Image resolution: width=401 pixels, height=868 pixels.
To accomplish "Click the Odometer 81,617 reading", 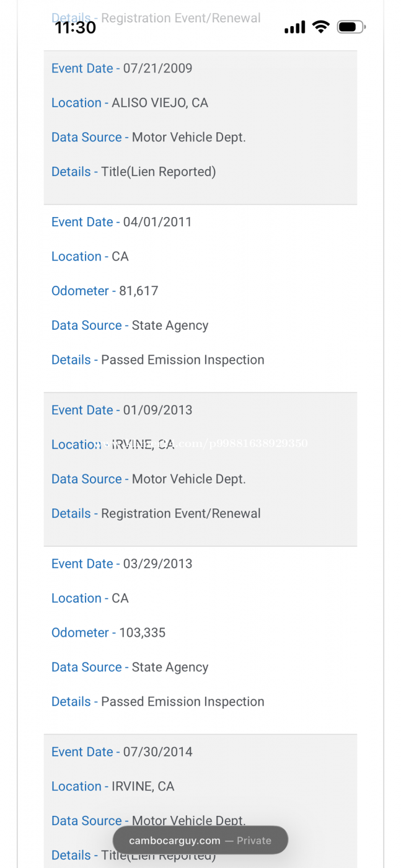I will point(105,291).
